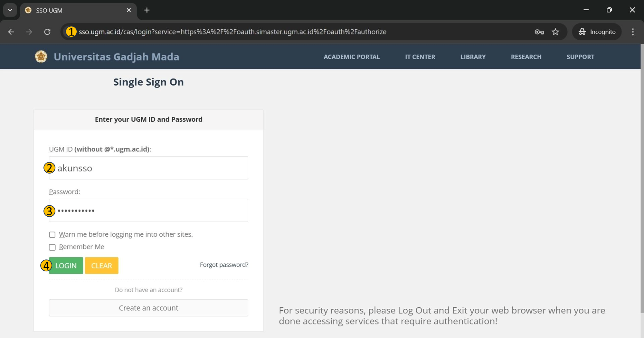Click the 'UGM ID (without @*.ugm.ac.id):' label
Screen dimensions: 644x338
coord(100,149)
